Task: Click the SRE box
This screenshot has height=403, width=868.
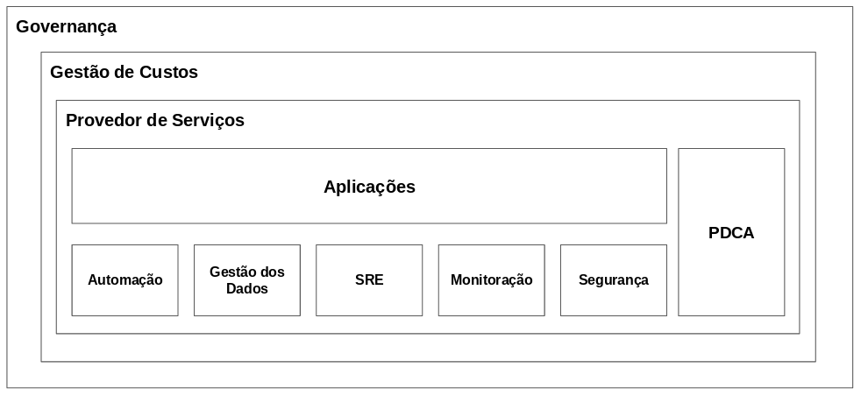Action: coord(369,280)
